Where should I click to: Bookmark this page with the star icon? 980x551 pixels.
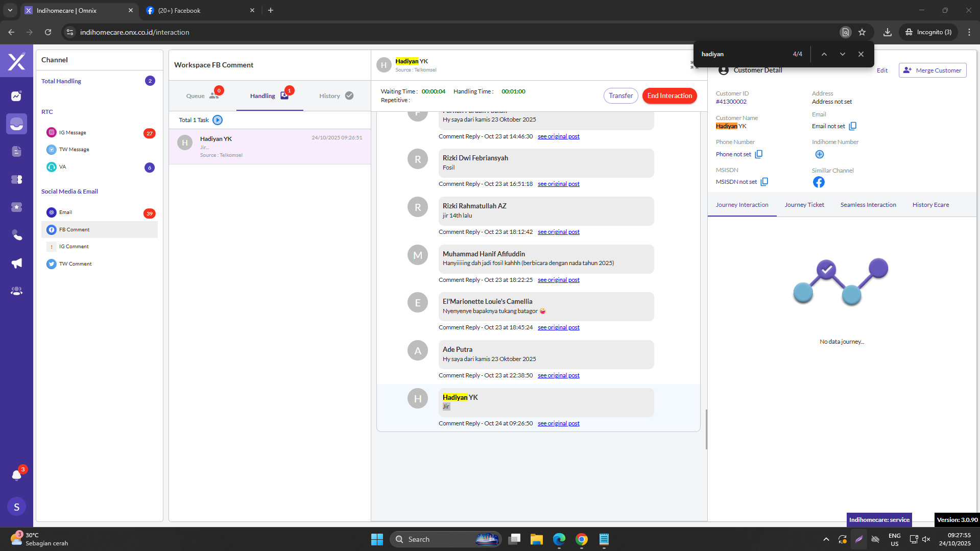(x=862, y=32)
